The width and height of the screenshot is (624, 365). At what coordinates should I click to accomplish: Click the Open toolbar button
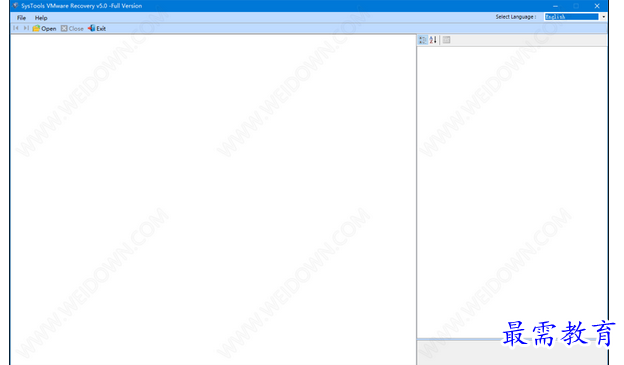tap(44, 29)
